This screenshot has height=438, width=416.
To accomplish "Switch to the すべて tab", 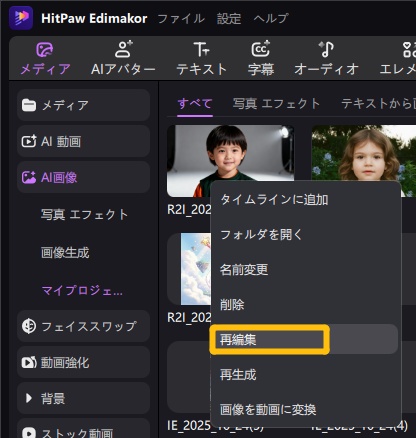I will pos(195,104).
